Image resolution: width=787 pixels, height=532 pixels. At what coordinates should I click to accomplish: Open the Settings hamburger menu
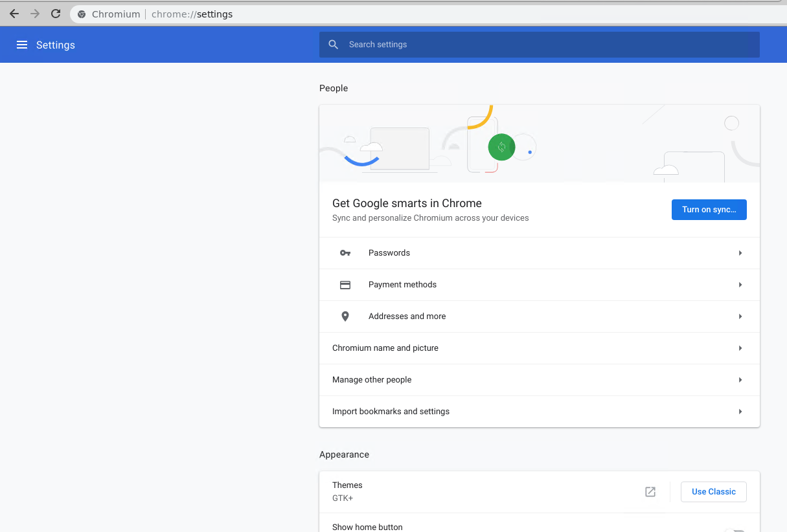(22, 45)
